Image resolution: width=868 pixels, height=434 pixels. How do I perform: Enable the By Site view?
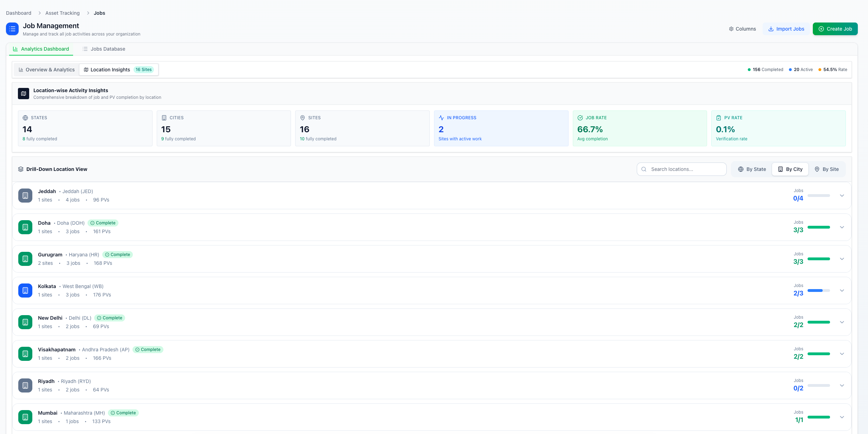click(x=827, y=169)
